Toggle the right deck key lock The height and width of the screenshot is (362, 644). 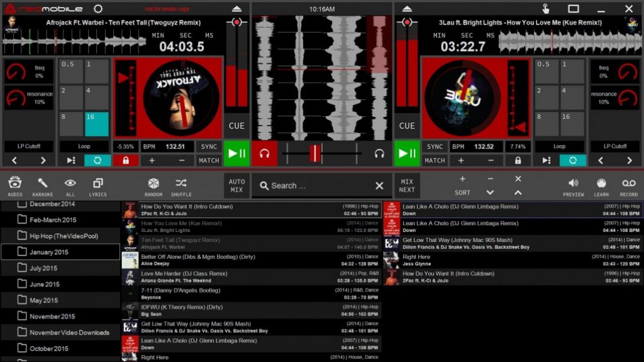click(518, 160)
